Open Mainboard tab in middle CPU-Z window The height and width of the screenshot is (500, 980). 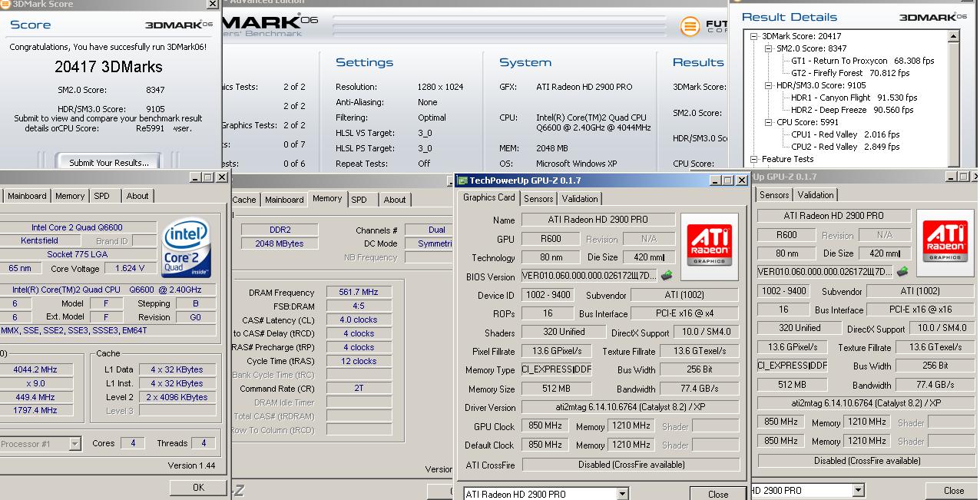click(284, 200)
